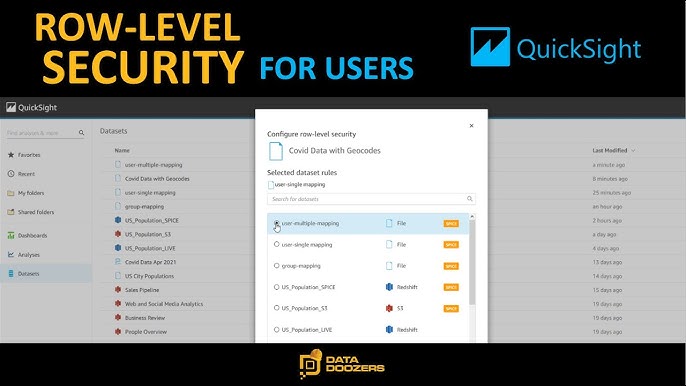This screenshot has height=386, width=686.
Task: Click the Name column header
Action: 122,151
